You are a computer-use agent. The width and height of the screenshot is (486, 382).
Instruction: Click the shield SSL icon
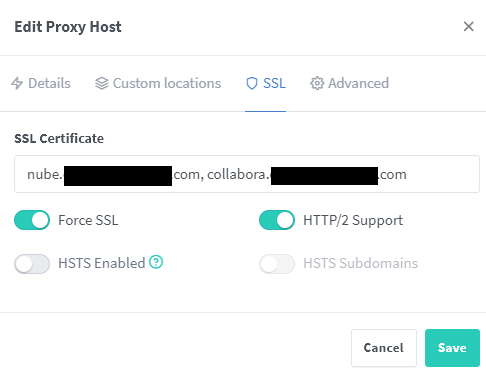(x=252, y=83)
